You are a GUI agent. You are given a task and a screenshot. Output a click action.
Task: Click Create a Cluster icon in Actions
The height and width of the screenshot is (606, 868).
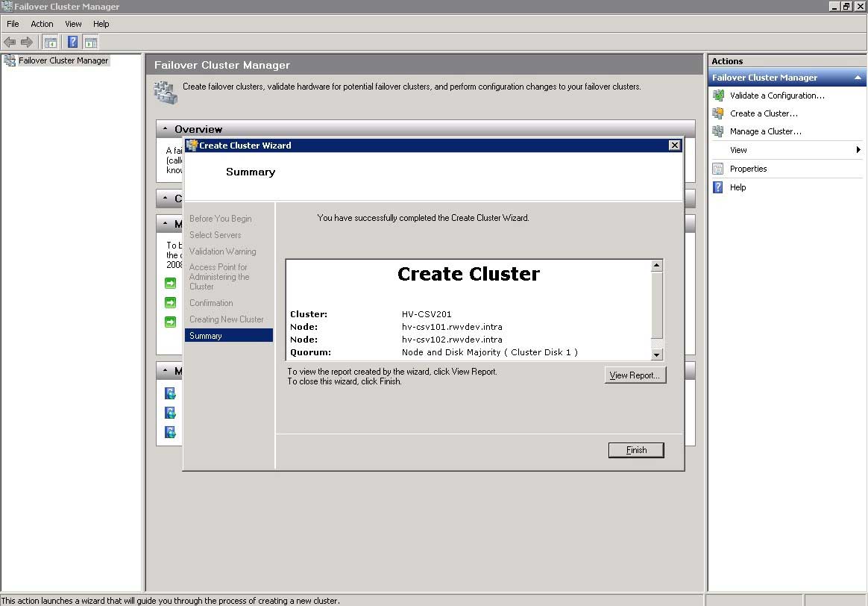point(718,113)
